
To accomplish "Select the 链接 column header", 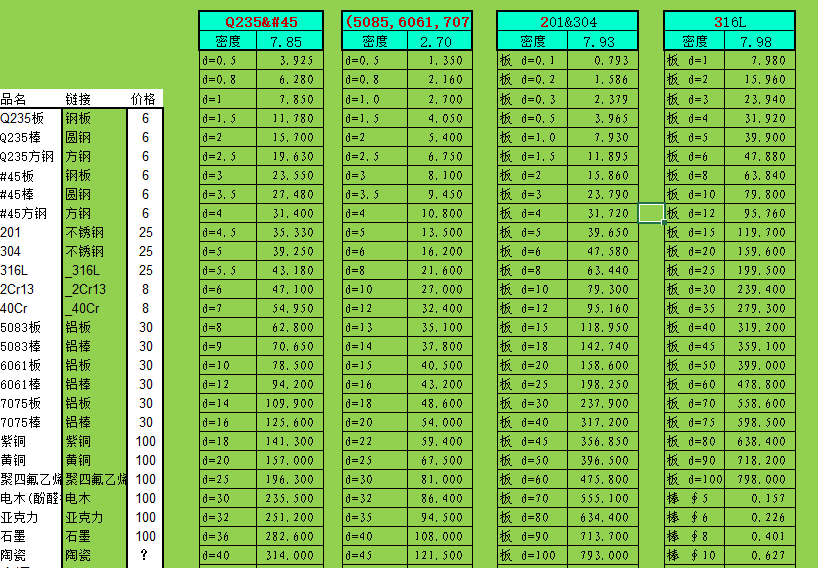I will [78, 99].
